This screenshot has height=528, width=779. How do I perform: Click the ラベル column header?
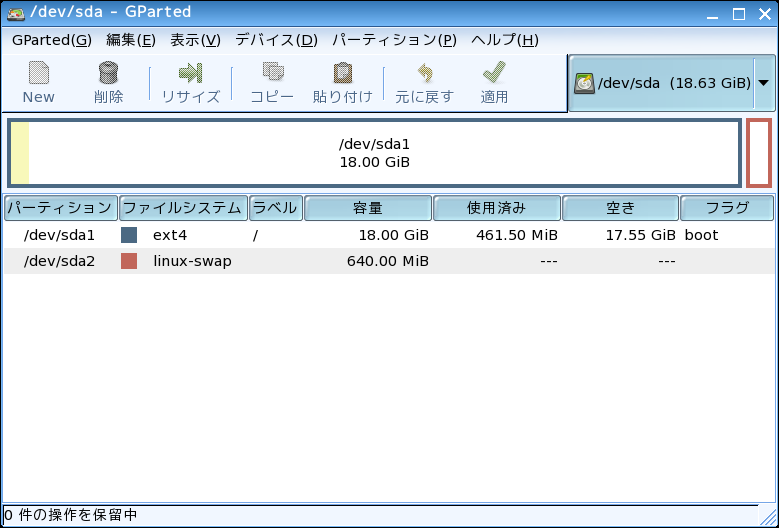[276, 208]
